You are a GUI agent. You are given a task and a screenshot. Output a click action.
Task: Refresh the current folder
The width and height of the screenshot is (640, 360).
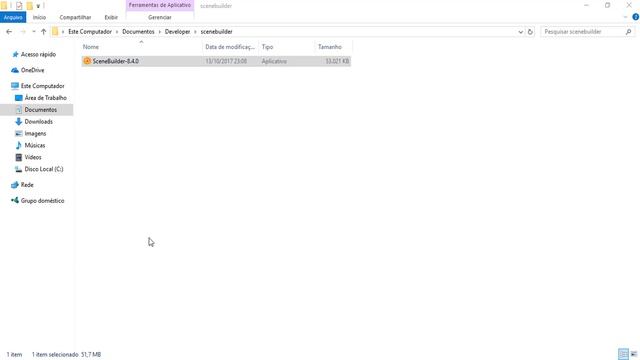pos(530,31)
